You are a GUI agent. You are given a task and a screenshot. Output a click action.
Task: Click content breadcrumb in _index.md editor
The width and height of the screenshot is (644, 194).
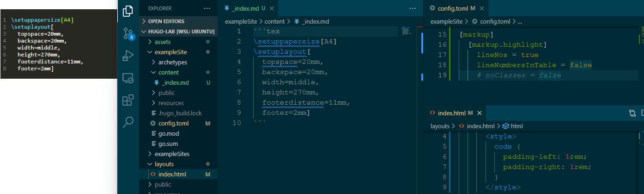pyautogui.click(x=275, y=21)
